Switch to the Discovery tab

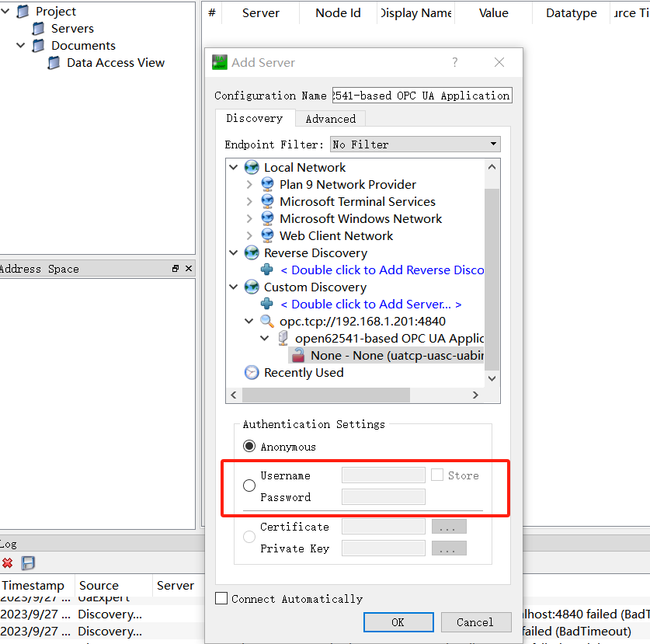[x=255, y=118]
